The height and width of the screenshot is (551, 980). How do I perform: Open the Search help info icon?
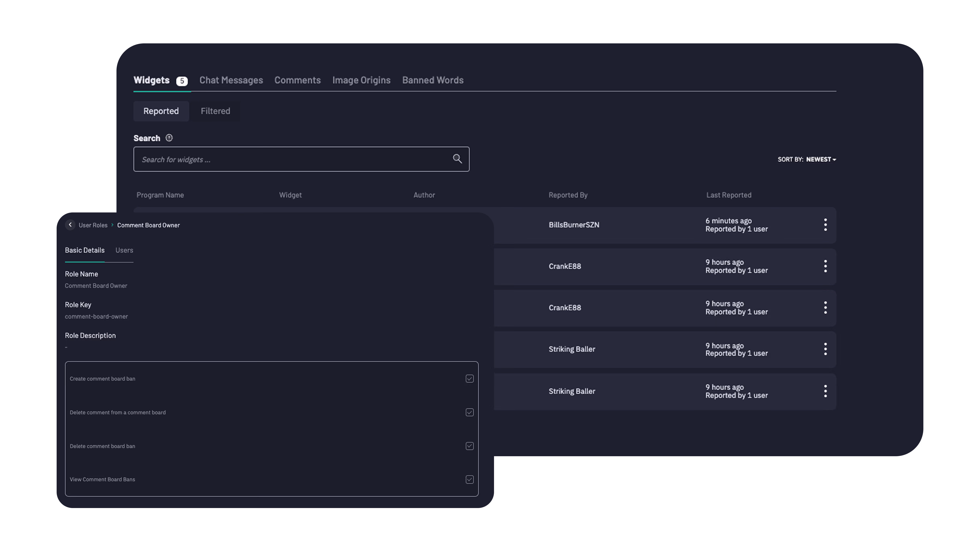coord(169,138)
